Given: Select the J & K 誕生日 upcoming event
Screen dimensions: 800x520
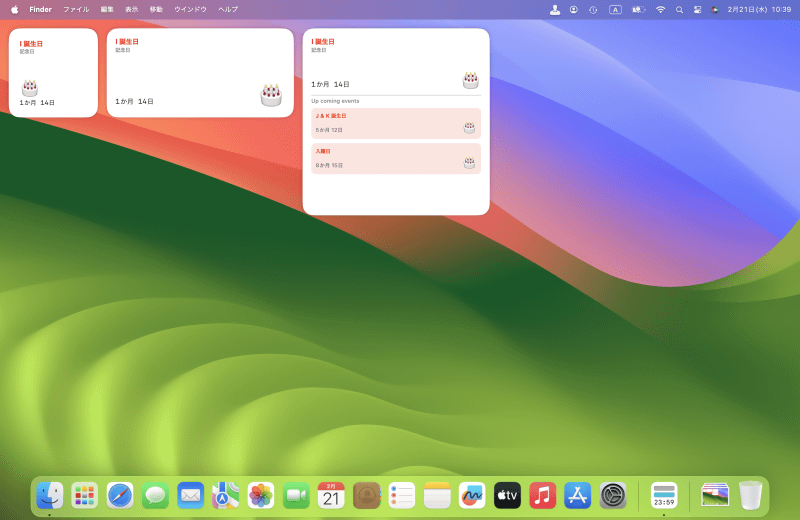Looking at the screenshot, I should coord(396,123).
